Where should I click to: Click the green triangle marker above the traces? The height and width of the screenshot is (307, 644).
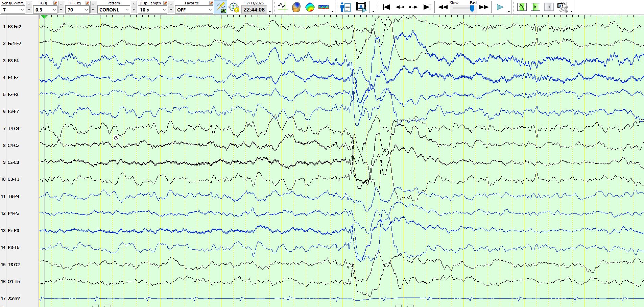[x=44, y=17]
